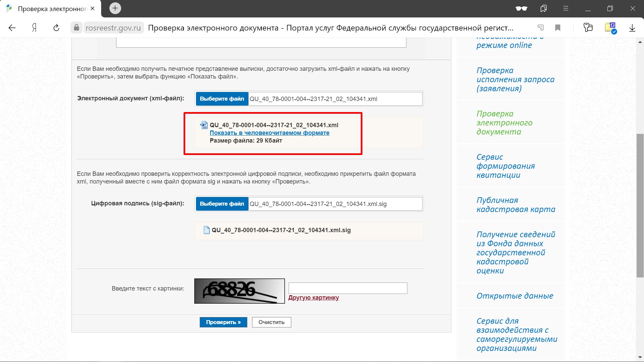
Task: Open Yandex home via the Я icon
Action: (34, 28)
